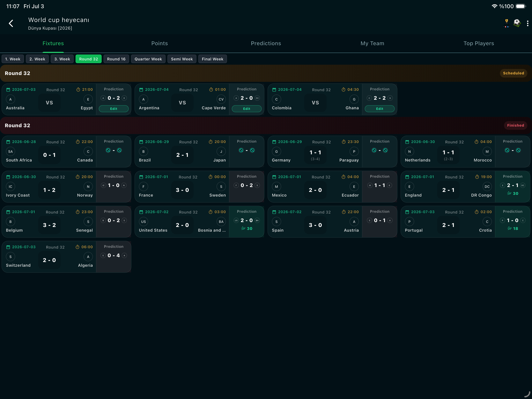Tap the Germany team badge

276,151
